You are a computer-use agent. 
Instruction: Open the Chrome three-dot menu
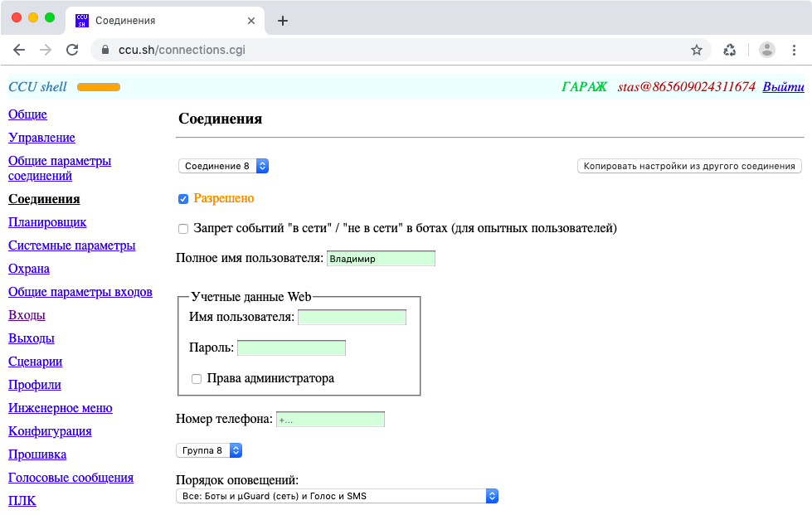coord(794,50)
